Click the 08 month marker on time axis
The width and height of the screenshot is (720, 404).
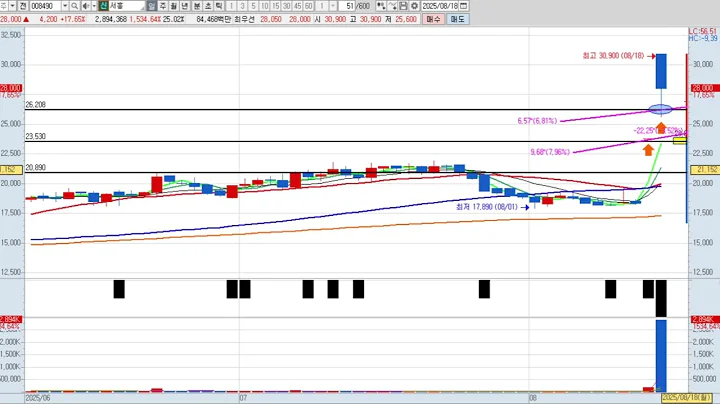pos(533,398)
